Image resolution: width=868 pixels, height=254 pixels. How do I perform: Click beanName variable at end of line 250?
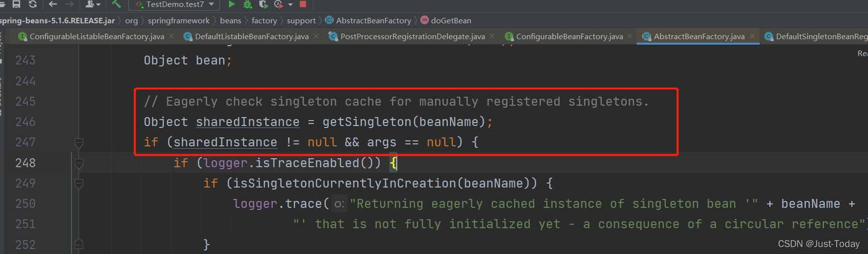[810, 204]
